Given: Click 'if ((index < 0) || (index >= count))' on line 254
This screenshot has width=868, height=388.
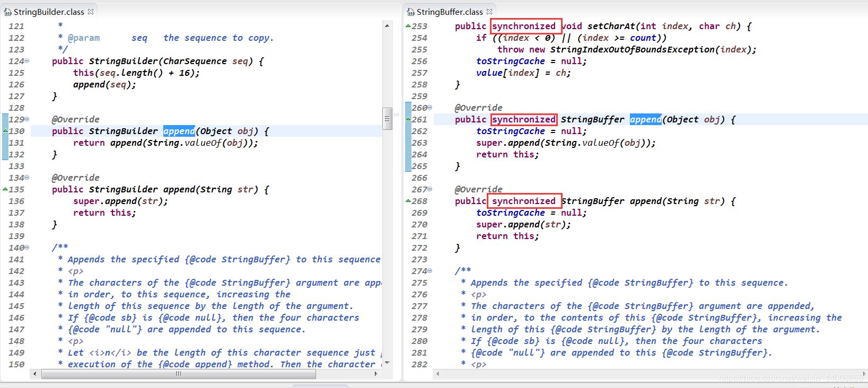Looking at the screenshot, I should 572,38.
